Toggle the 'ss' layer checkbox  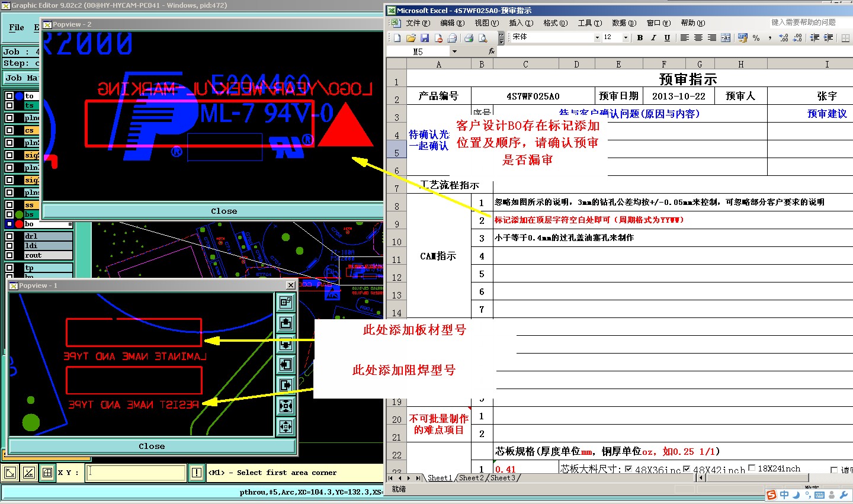click(9, 205)
